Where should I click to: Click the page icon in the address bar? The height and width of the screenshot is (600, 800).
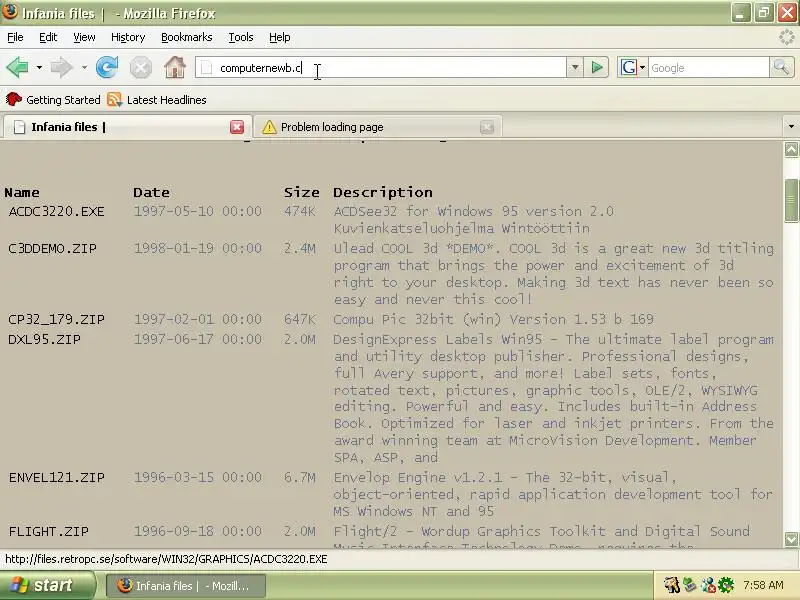click(206, 67)
